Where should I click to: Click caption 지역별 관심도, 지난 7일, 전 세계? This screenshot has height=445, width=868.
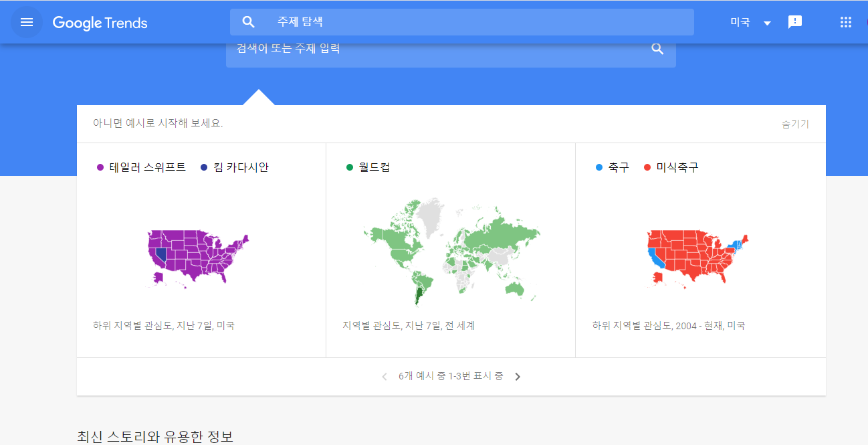point(409,326)
